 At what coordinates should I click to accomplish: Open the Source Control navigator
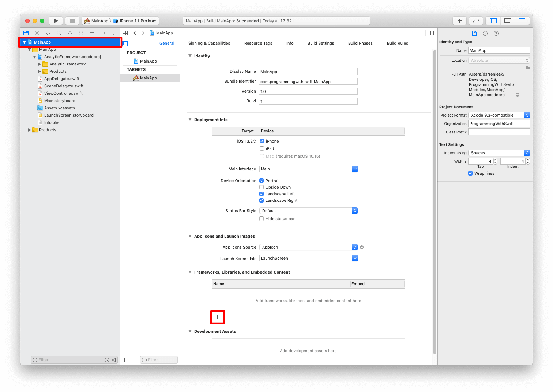(x=37, y=33)
